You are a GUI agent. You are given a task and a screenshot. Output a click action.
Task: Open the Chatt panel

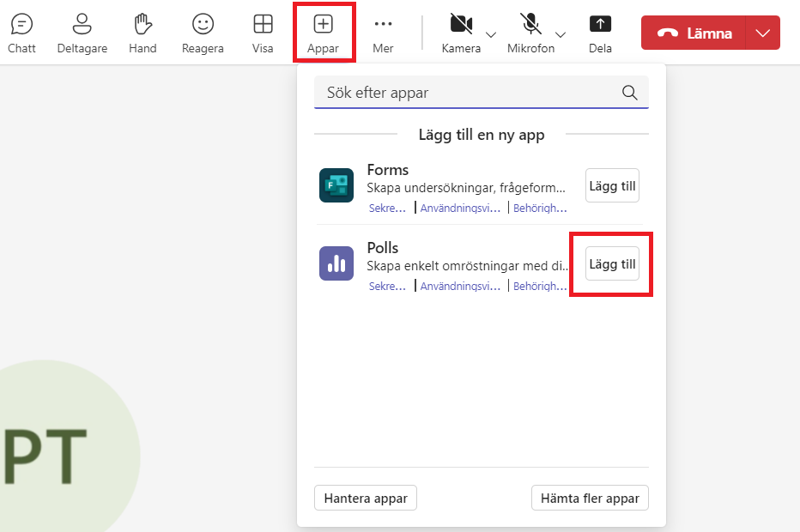[x=21, y=33]
